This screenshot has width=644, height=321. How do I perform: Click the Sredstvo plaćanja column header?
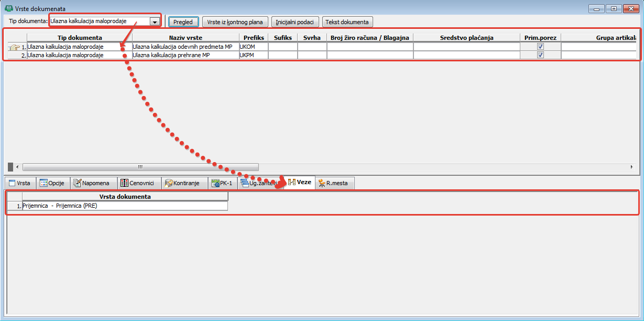click(466, 38)
